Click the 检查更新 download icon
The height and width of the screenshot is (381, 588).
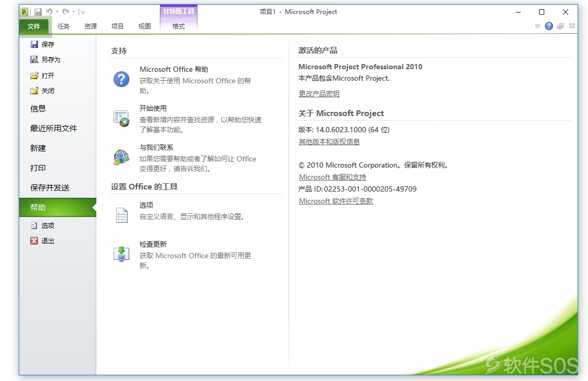pos(121,254)
